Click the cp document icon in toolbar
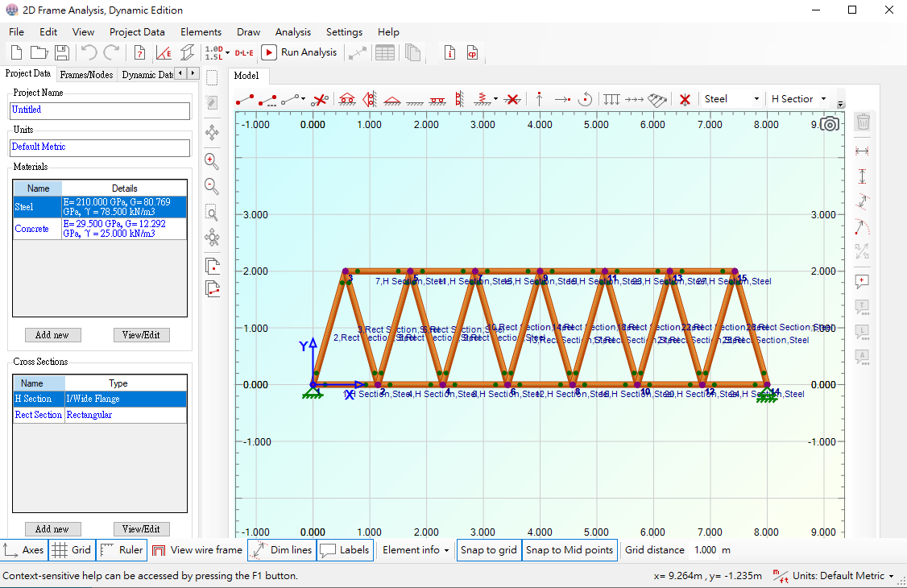 click(472, 52)
